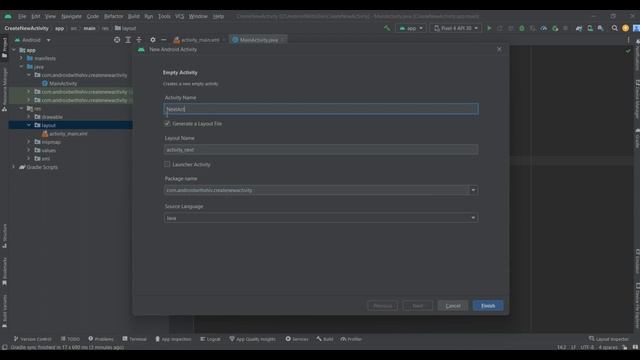
Task: Hide the Project panel with minus icon
Action: 163,40
